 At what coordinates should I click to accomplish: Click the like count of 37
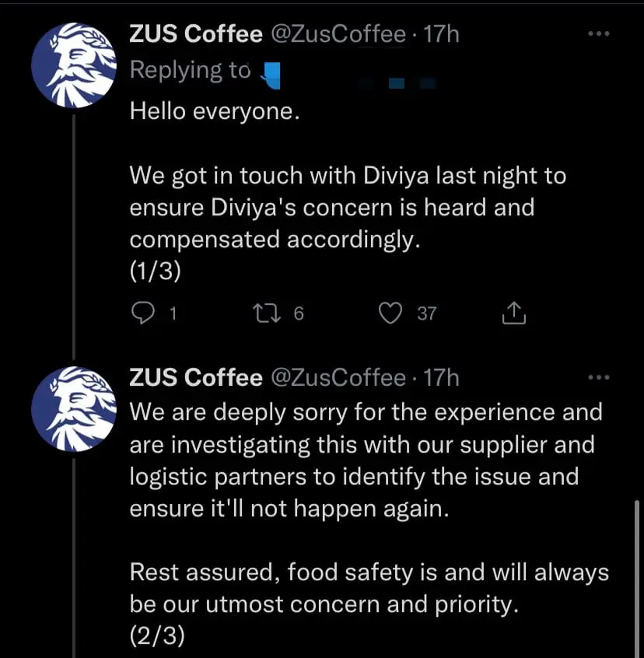(x=427, y=313)
